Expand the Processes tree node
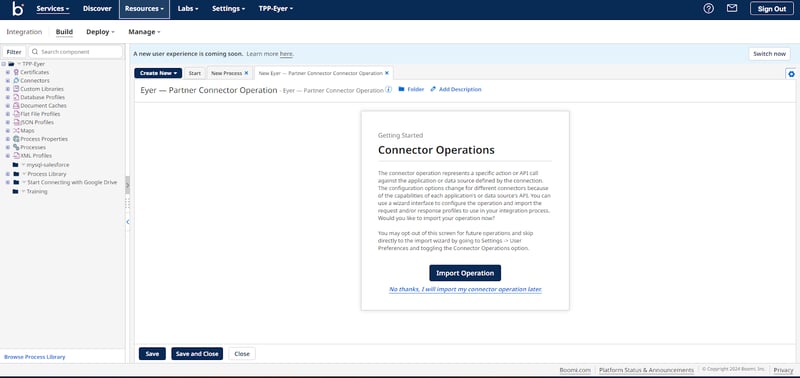This screenshot has width=800, height=378. pos(8,147)
